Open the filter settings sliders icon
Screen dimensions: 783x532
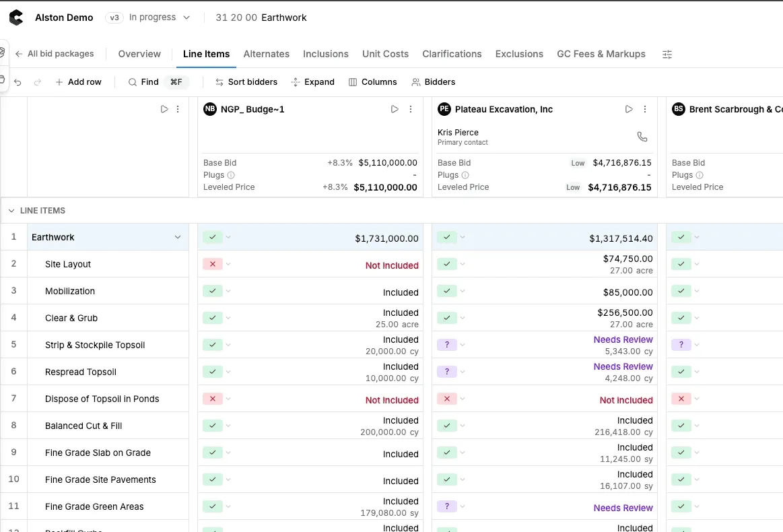coord(667,55)
